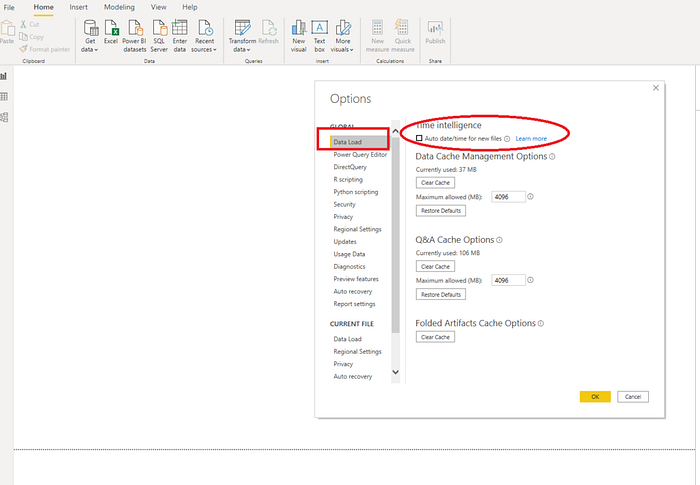The image size is (700, 485).
Task: Click the Q&A Cache Options info icon
Action: click(x=500, y=240)
